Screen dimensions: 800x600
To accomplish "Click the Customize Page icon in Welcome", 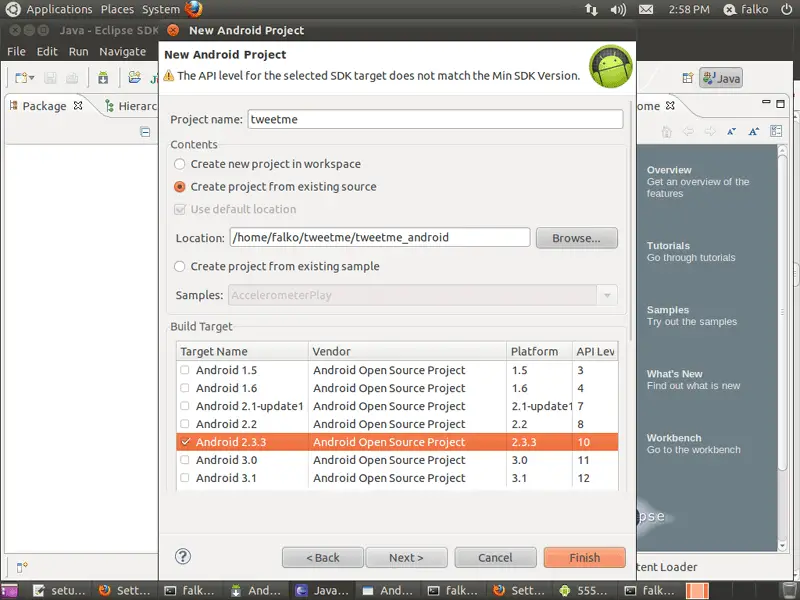I will pos(776,132).
